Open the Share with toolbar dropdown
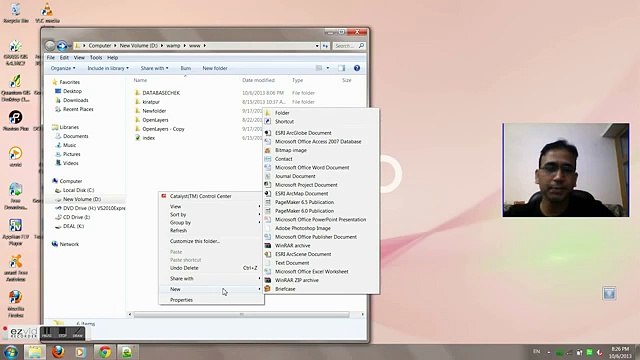Image resolution: width=640 pixels, height=360 pixels. click(x=154, y=68)
